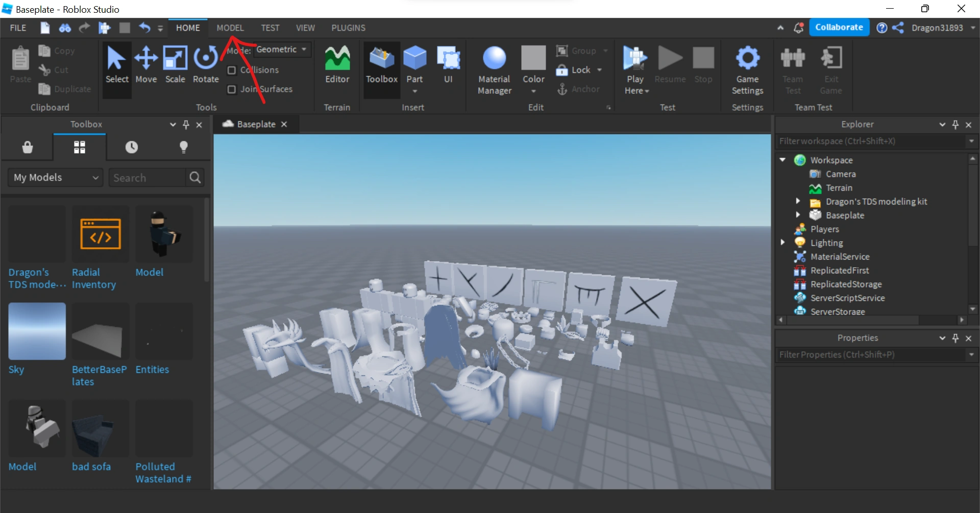The image size is (980, 513).
Task: Open the UI insert tool
Action: tap(448, 65)
